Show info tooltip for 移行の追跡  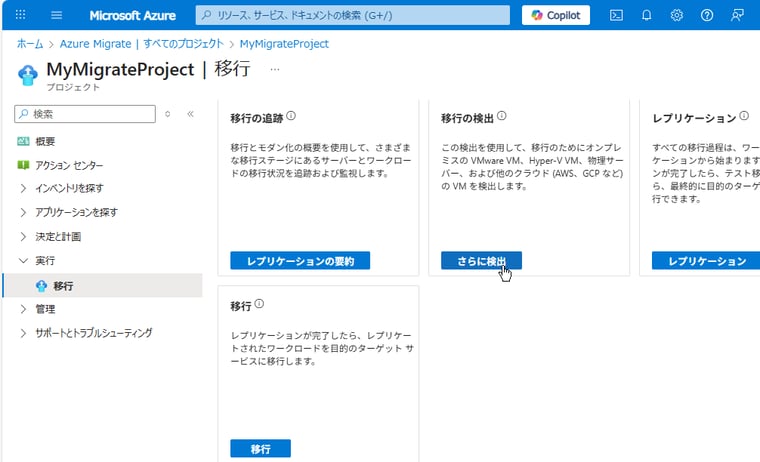point(291,116)
